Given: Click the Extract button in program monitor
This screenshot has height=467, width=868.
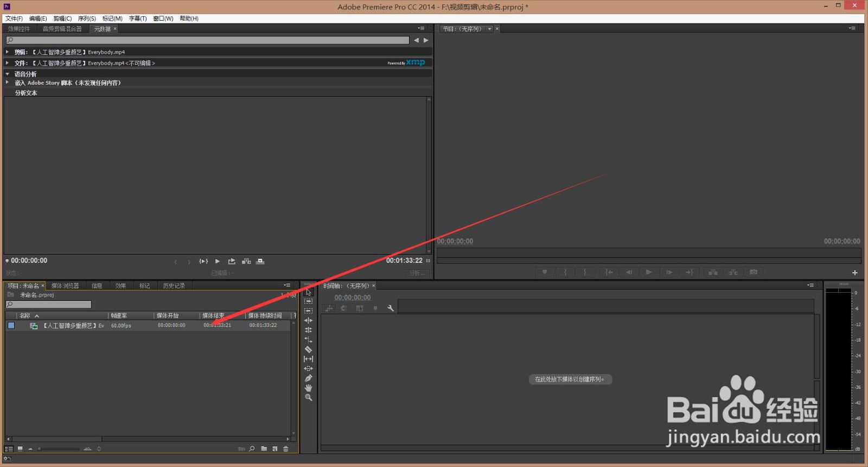Looking at the screenshot, I should pos(733,272).
